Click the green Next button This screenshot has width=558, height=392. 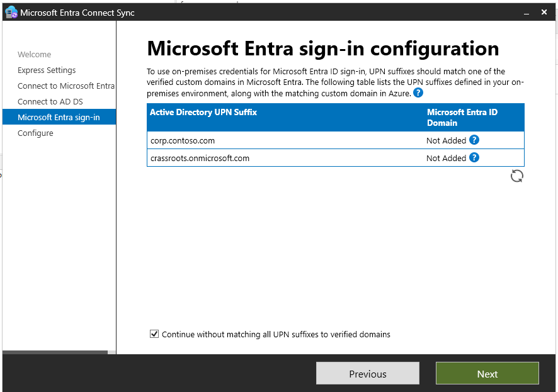tap(487, 373)
